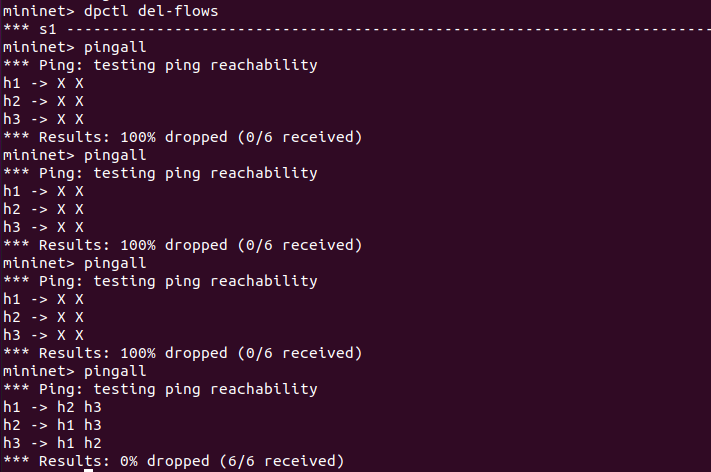Click the "h1 -> h2 h3" output line

click(52, 407)
